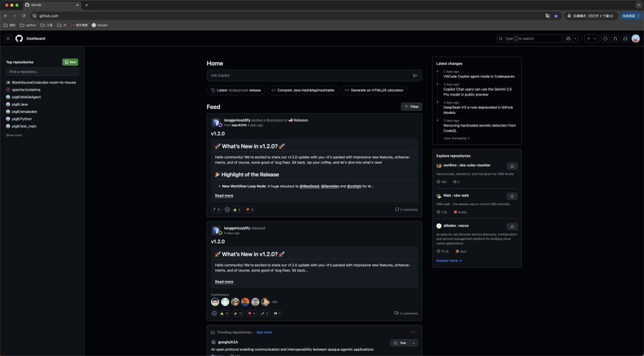Click Read more in the discussion post
This screenshot has height=356, width=644.
pyautogui.click(x=224, y=196)
